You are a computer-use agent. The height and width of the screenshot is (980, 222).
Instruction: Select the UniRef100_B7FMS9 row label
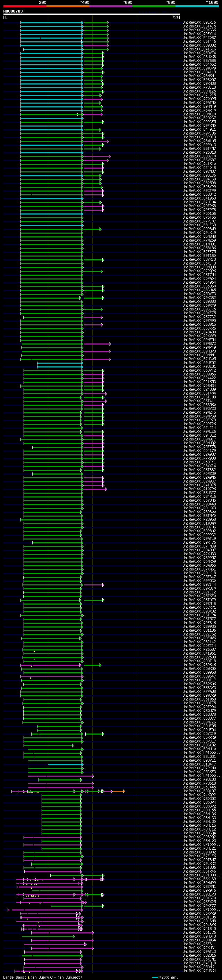click(199, 546)
